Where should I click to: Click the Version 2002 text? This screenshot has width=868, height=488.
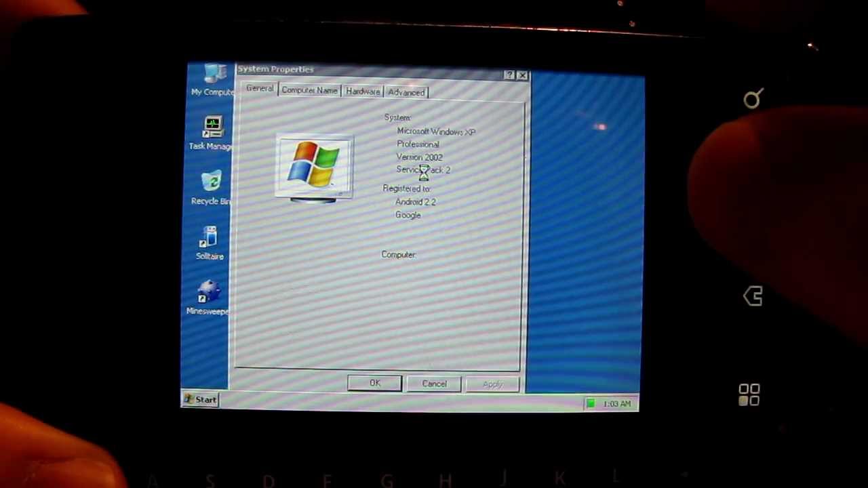[419, 157]
